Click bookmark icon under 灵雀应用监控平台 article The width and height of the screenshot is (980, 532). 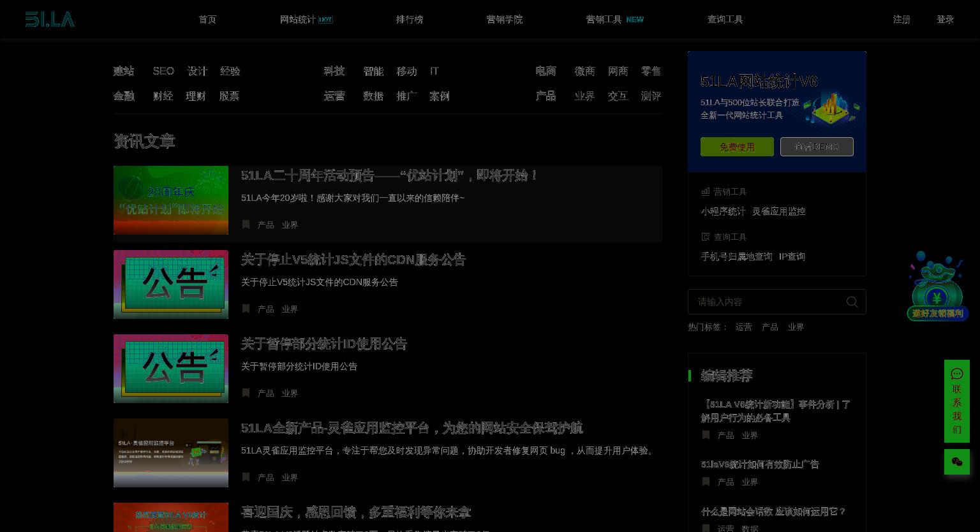[246, 477]
